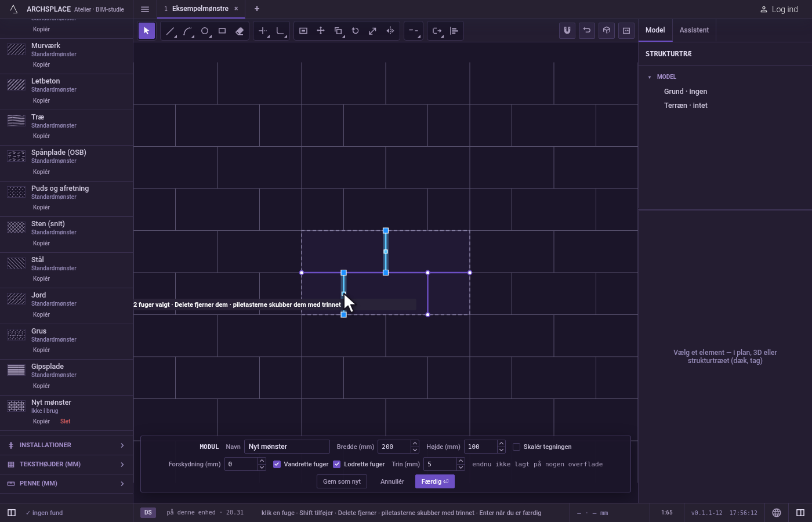
Task: Collapse the MODEL tree node
Action: point(650,77)
